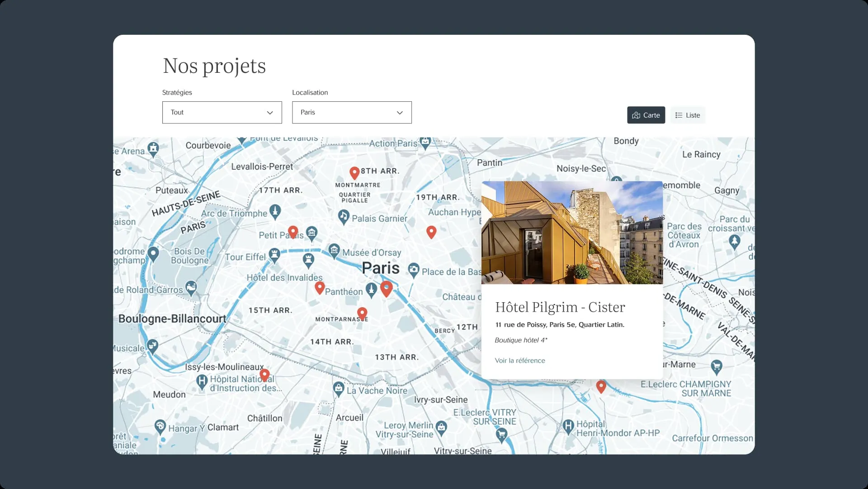
Task: Select the red pin below the hotel card
Action: point(601,387)
